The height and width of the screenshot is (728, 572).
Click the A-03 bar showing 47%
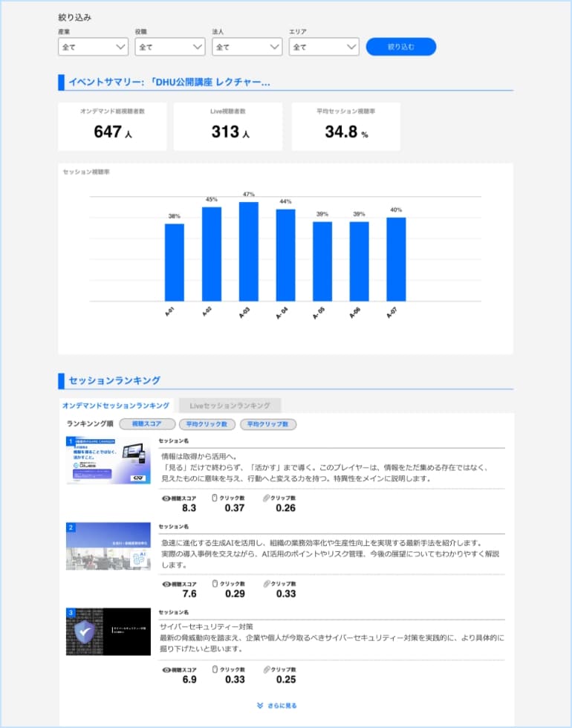249,252
